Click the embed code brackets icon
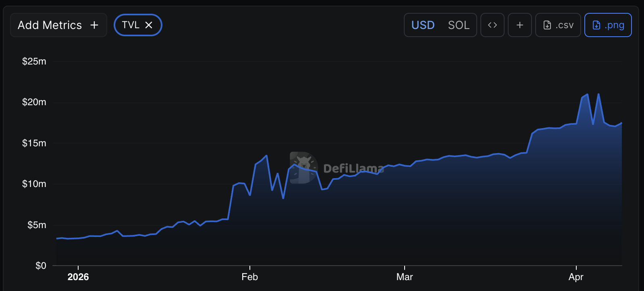Viewport: 644px width, 291px height. pos(492,25)
